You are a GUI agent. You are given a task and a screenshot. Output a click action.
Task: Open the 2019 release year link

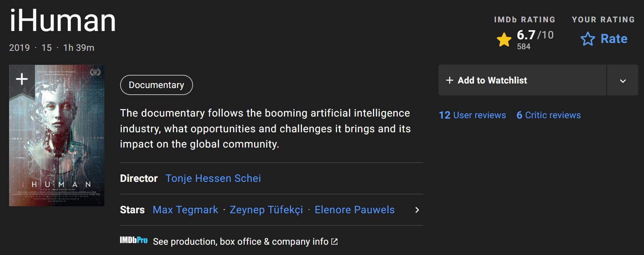[19, 48]
